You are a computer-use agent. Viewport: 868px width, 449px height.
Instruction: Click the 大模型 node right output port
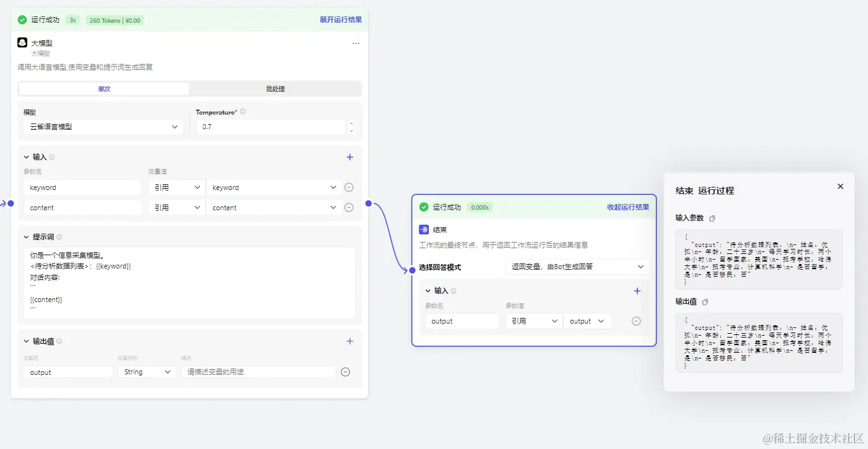(x=369, y=203)
